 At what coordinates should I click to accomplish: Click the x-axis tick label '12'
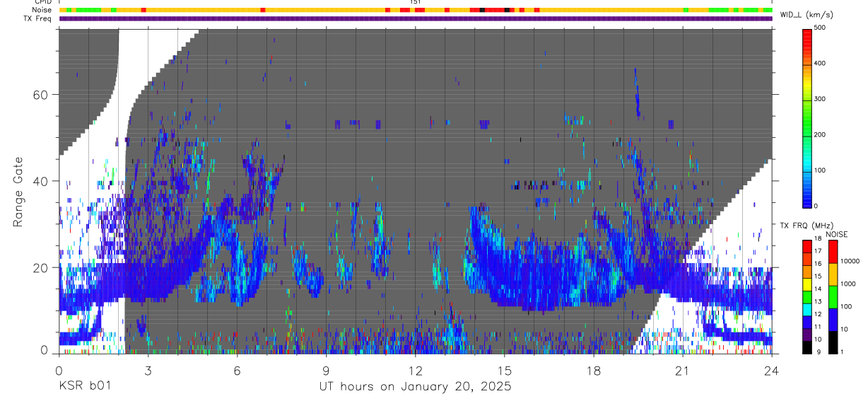(415, 371)
